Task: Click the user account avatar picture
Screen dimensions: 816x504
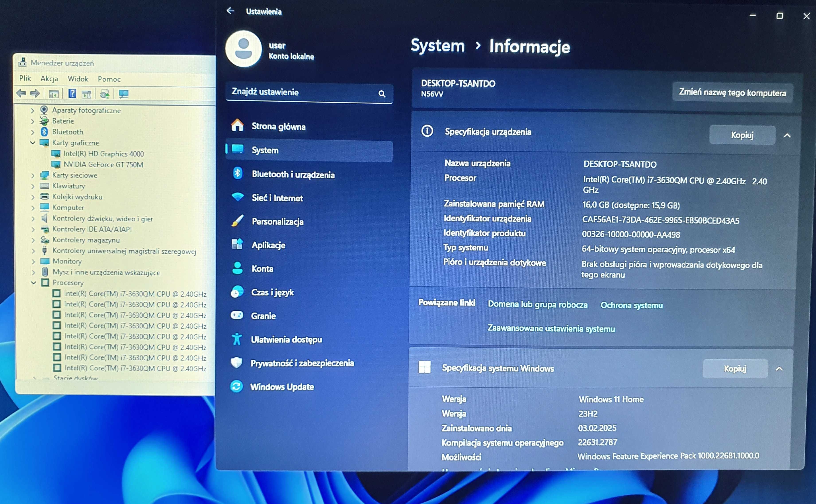Action: [244, 49]
